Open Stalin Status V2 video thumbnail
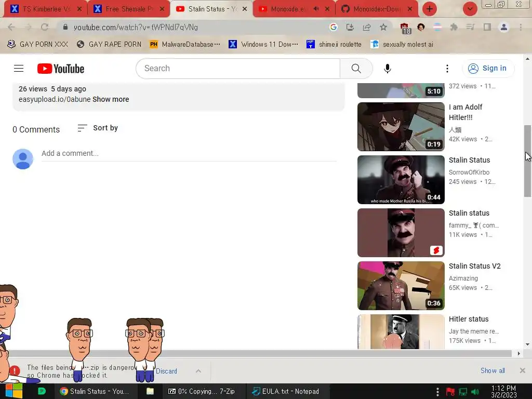Image resolution: width=532 pixels, height=399 pixels. (401, 286)
